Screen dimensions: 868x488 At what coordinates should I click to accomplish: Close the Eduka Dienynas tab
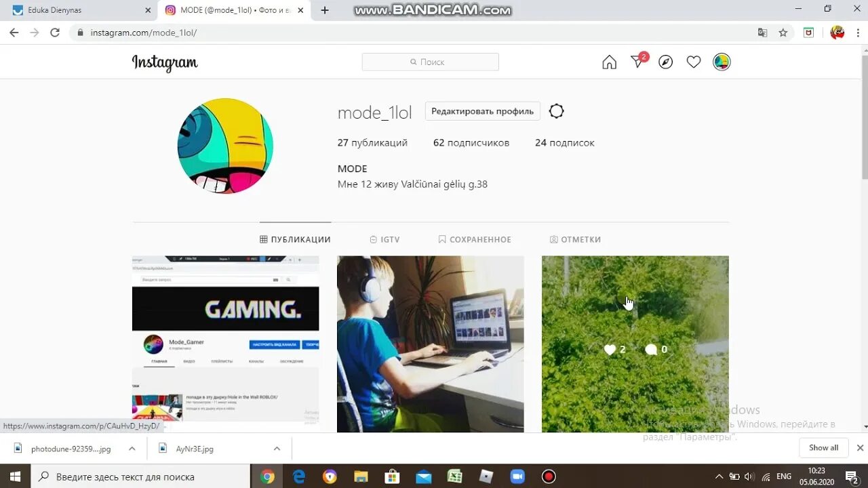click(x=149, y=10)
